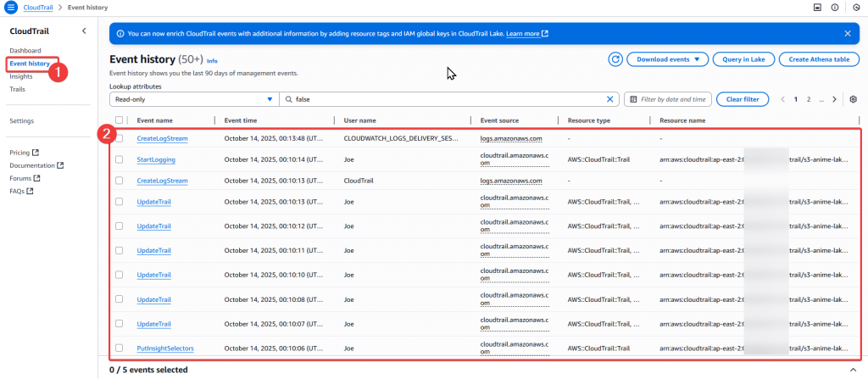Click the Query in Lake button
The height and width of the screenshot is (379, 868).
click(743, 59)
